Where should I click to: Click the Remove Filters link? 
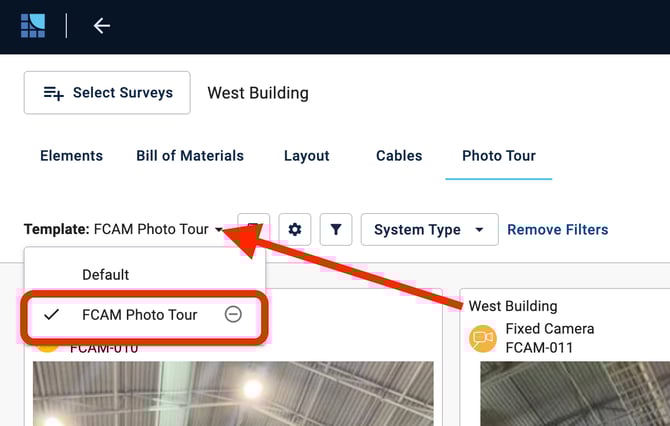(557, 230)
